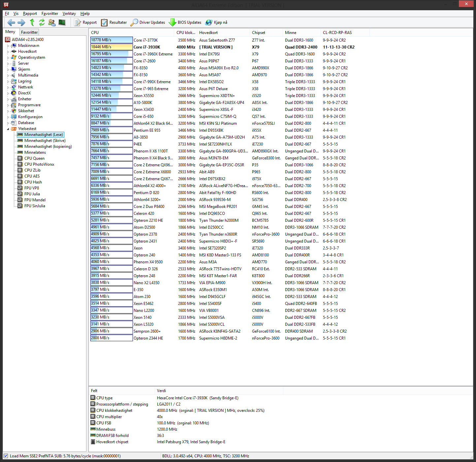Sort by the CPU column header

(131, 33)
